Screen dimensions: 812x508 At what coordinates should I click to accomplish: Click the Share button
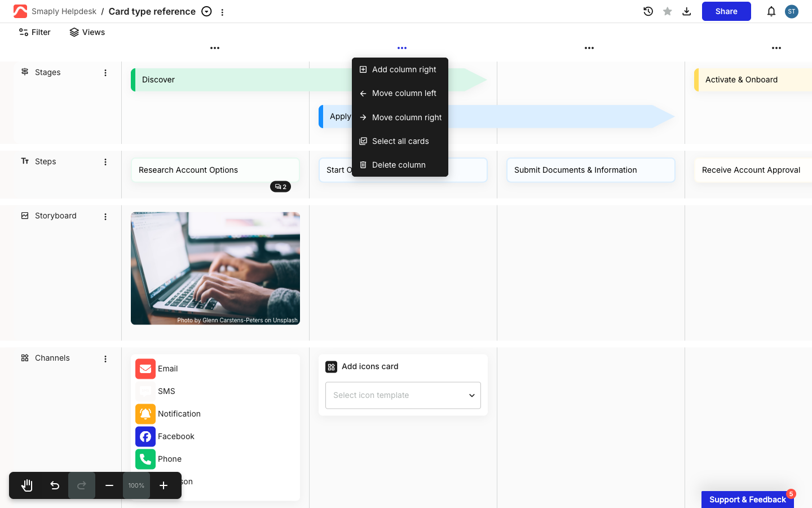coord(726,11)
